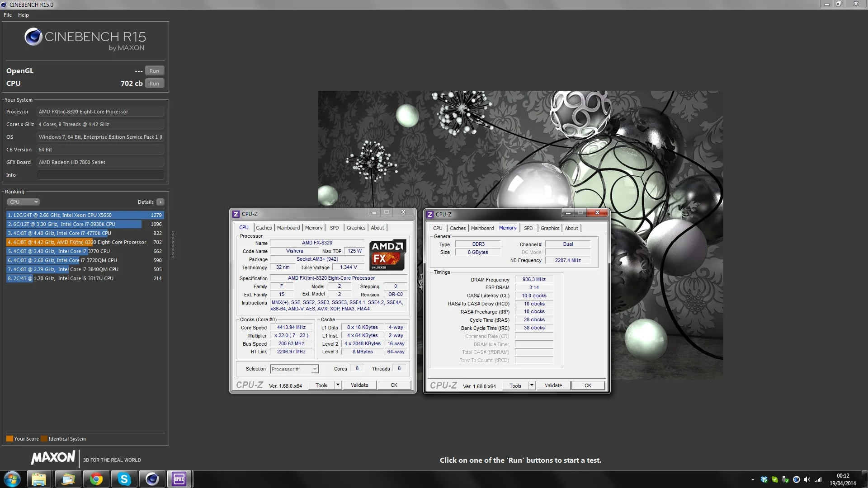
Task: Click the CPU-Z taskbar icon
Action: coord(179,479)
